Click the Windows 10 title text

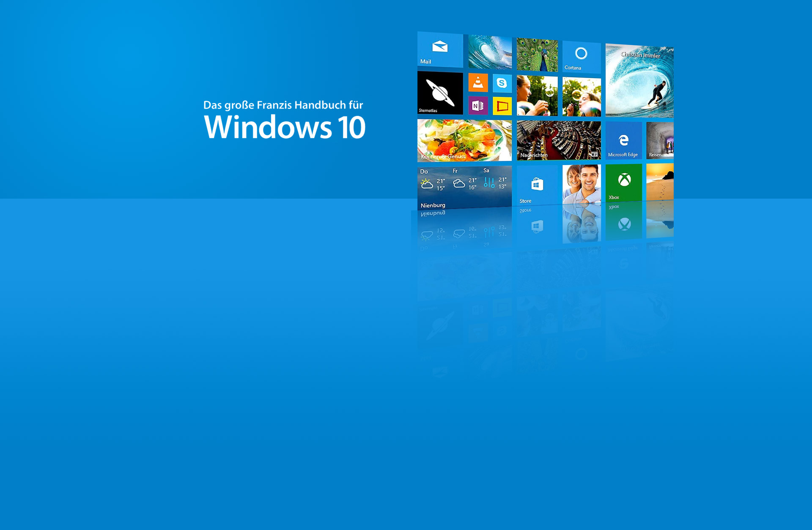[x=285, y=127]
